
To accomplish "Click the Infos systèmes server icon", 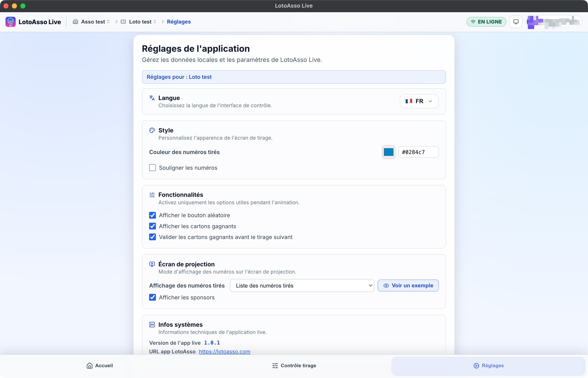I will pos(152,325).
